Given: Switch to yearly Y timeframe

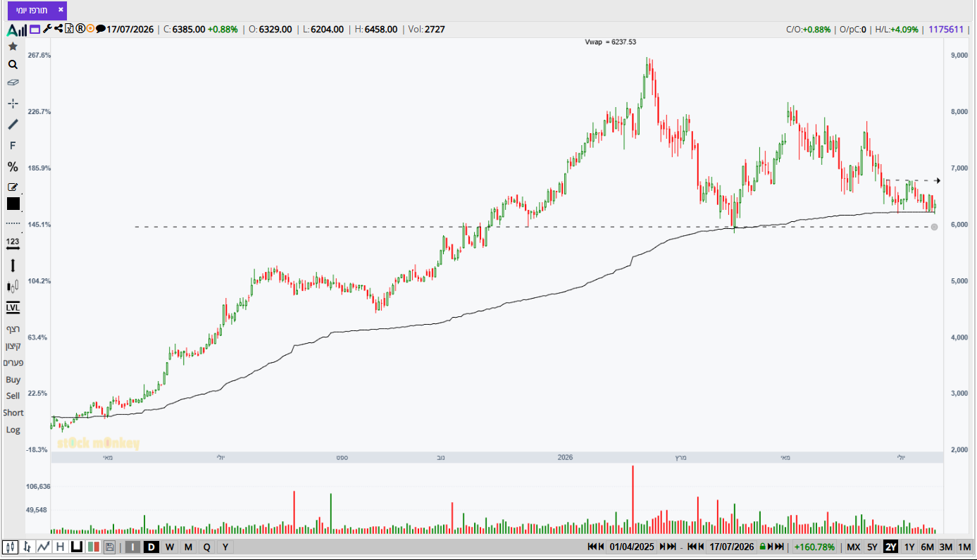Looking at the screenshot, I should tap(225, 547).
